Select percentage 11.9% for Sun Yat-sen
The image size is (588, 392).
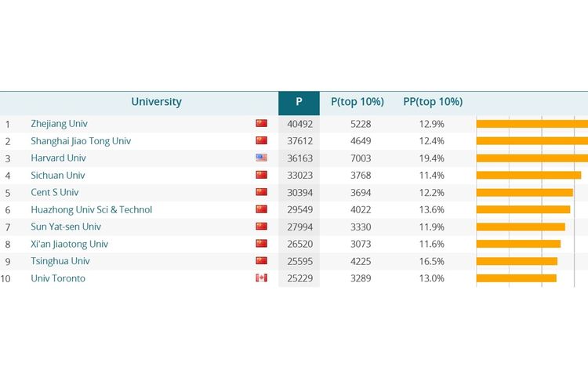pyautogui.click(x=432, y=227)
